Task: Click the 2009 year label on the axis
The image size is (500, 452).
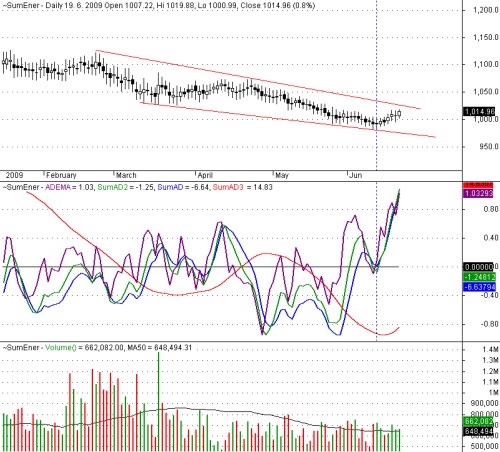Action: click(14, 175)
